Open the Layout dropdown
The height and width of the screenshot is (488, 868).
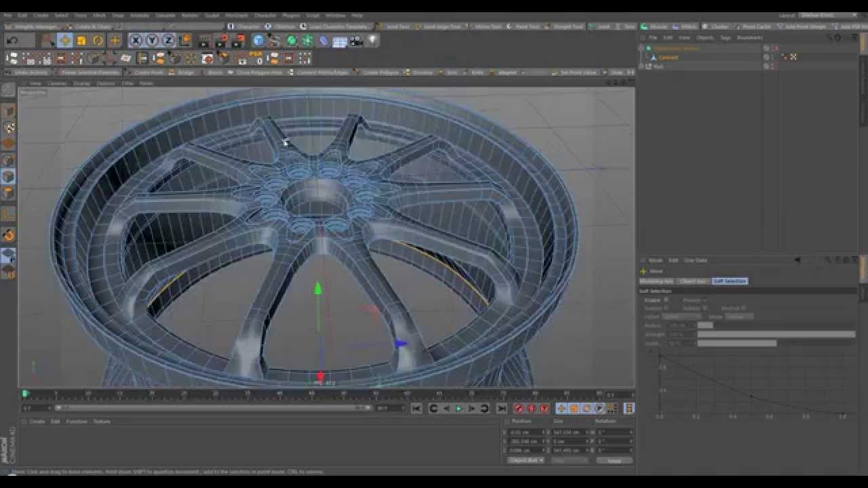click(x=828, y=15)
